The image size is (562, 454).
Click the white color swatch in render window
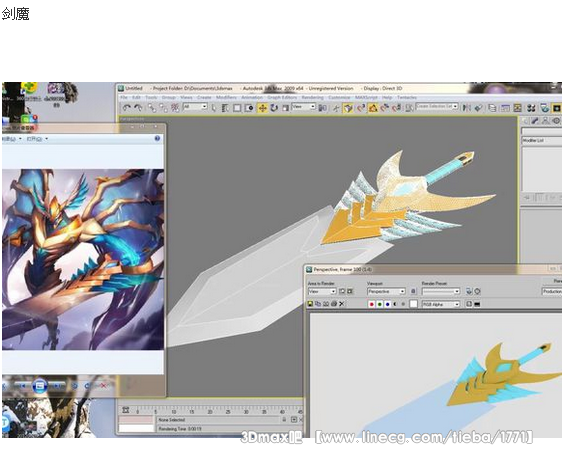tap(414, 304)
